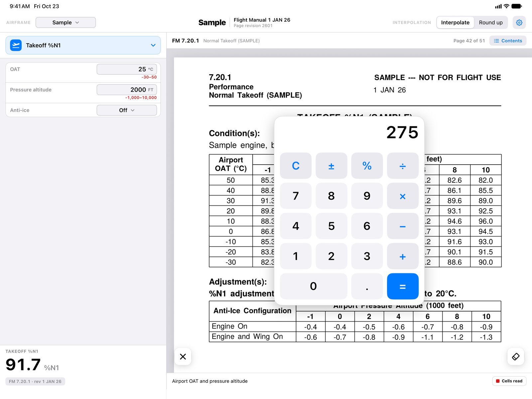Tap the battery status icon

coord(517,6)
